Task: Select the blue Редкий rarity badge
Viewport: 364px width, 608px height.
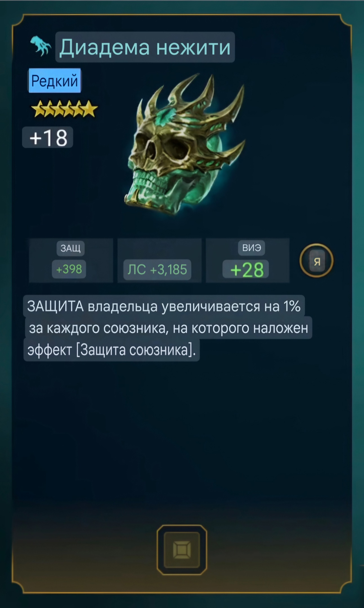Action: coord(55,81)
